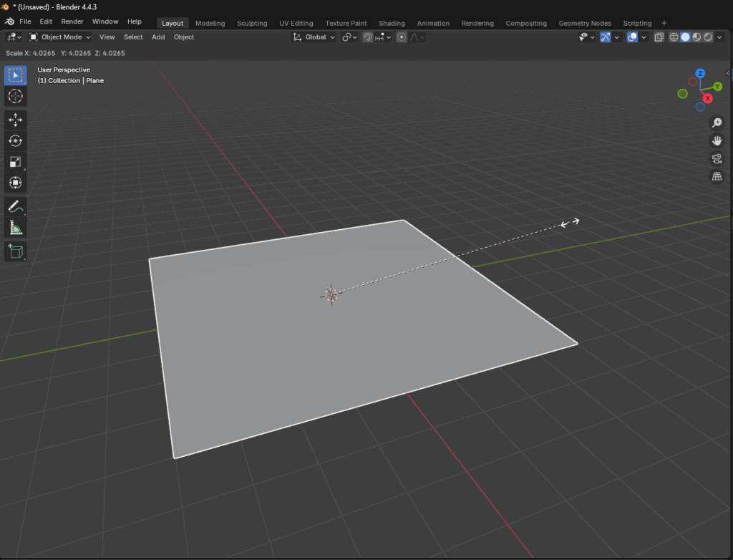Image resolution: width=733 pixels, height=560 pixels.
Task: Switch to the Sculpting workspace tab
Action: tap(252, 24)
